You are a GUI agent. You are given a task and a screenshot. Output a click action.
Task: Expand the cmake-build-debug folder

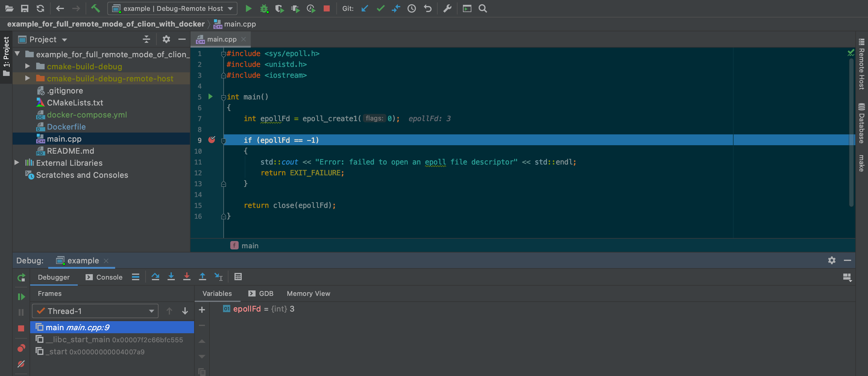pyautogui.click(x=28, y=66)
